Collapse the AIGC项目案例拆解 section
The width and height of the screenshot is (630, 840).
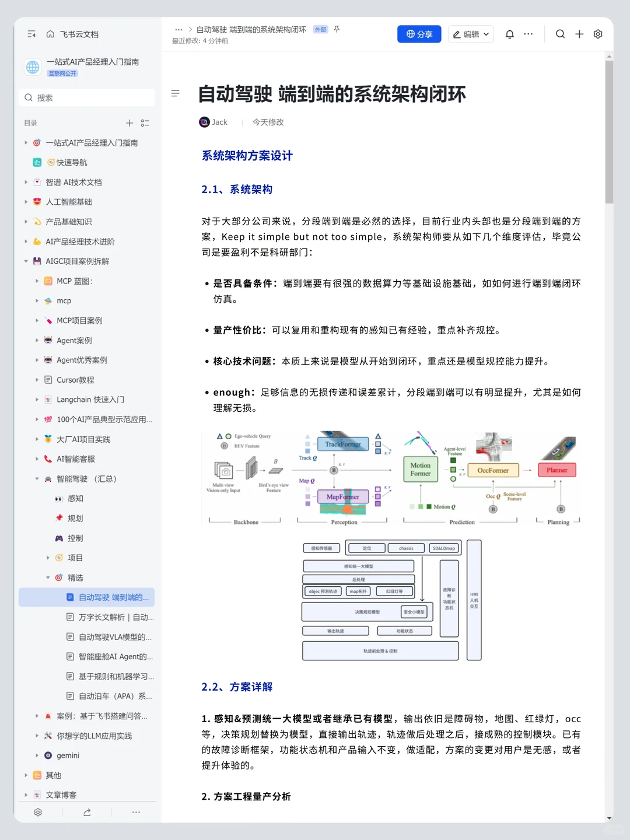tap(26, 261)
